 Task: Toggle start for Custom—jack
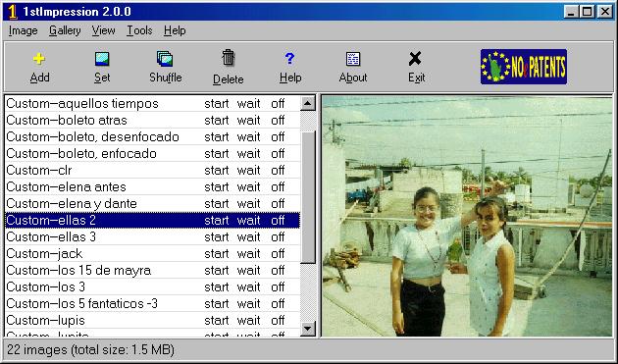tap(217, 253)
